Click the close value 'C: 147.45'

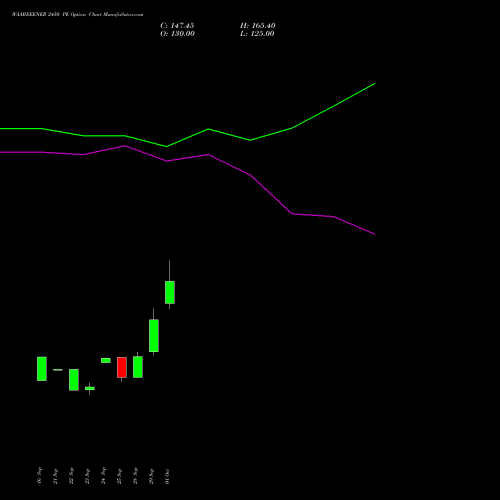point(177,26)
